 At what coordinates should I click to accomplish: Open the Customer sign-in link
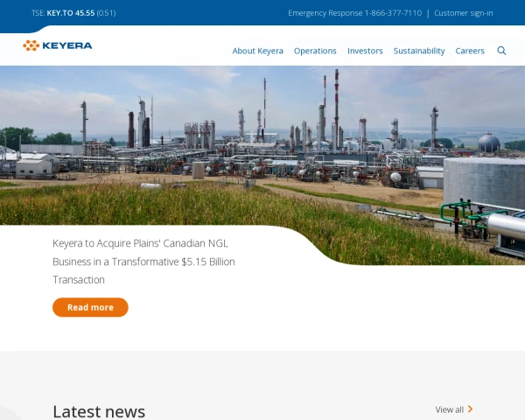coord(464,13)
